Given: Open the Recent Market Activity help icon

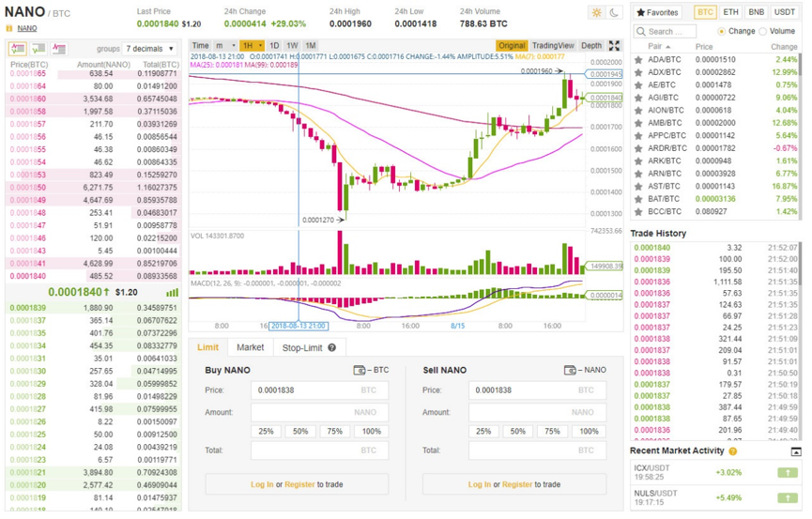Looking at the screenshot, I should pyautogui.click(x=733, y=451).
